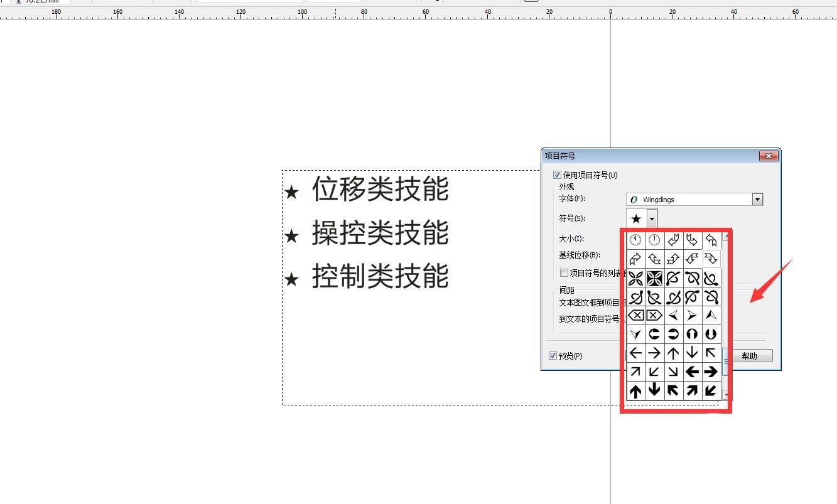The width and height of the screenshot is (837, 504).
Task: Pick the thin down arrow symbol
Action: [x=692, y=353]
